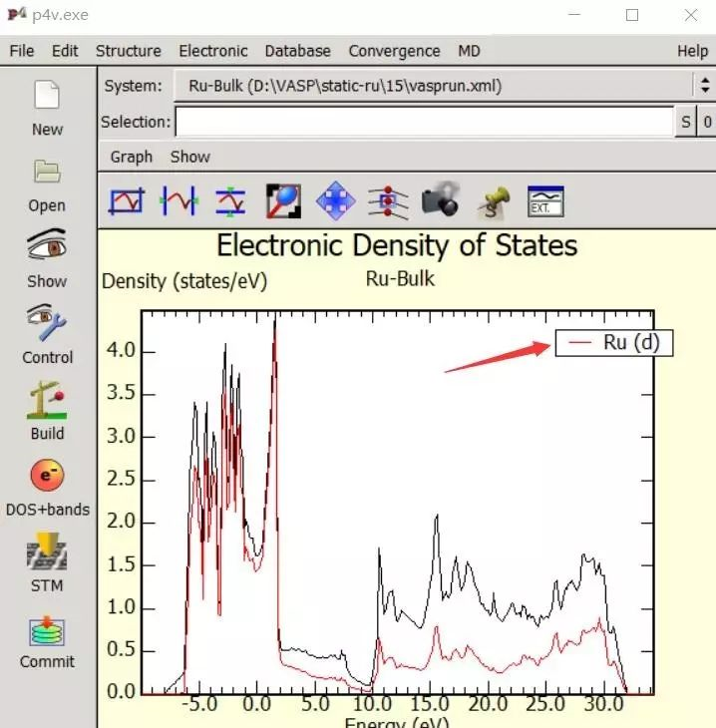Click the magnifier zoom toolbar icon
The width and height of the screenshot is (716, 728).
tap(283, 201)
